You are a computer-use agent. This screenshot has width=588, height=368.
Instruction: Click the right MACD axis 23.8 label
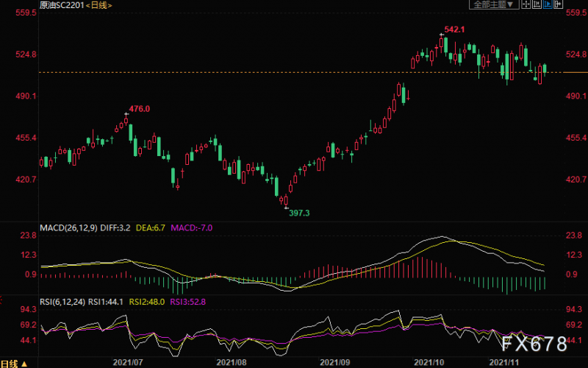click(x=574, y=236)
